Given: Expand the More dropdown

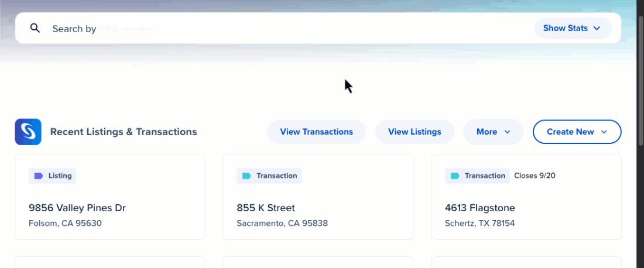Looking at the screenshot, I should [x=494, y=132].
